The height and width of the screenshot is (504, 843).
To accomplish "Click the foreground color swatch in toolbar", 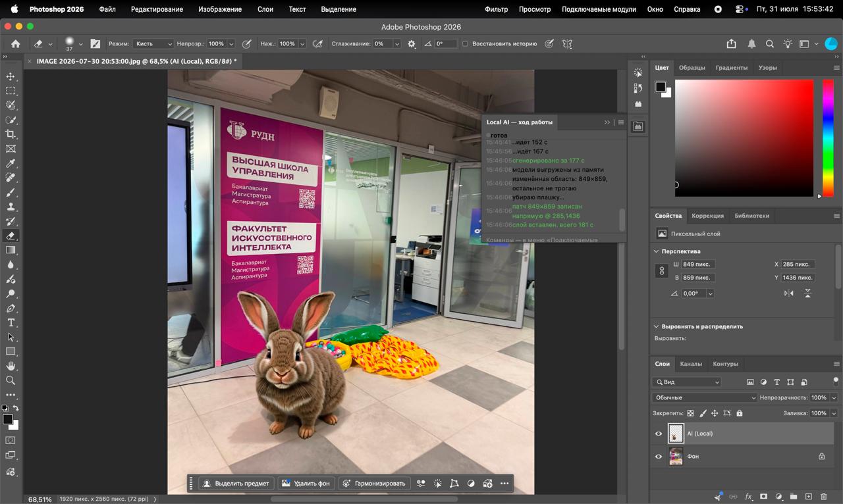I will pyautogui.click(x=7, y=419).
